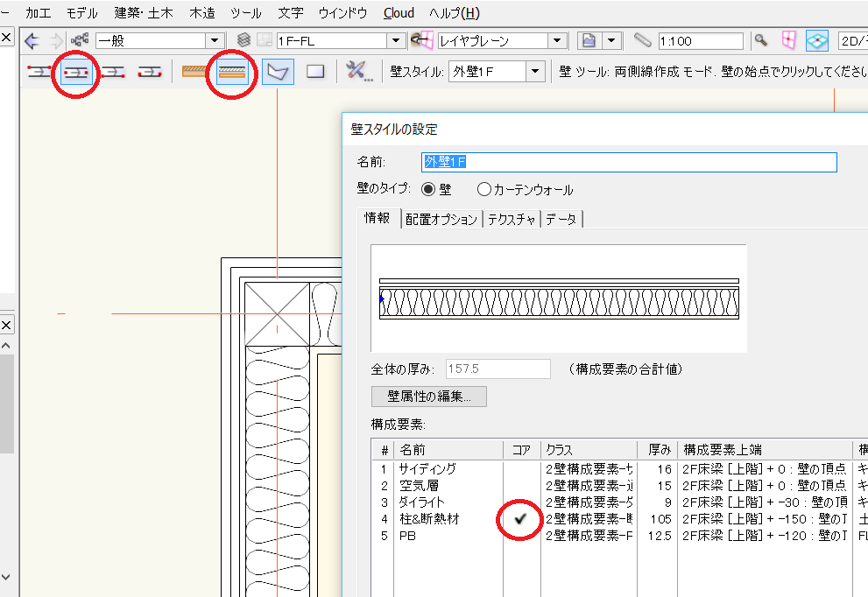Open the 壁スタイル dropdown showing 外壁1F
868x597 pixels.
(x=535, y=72)
